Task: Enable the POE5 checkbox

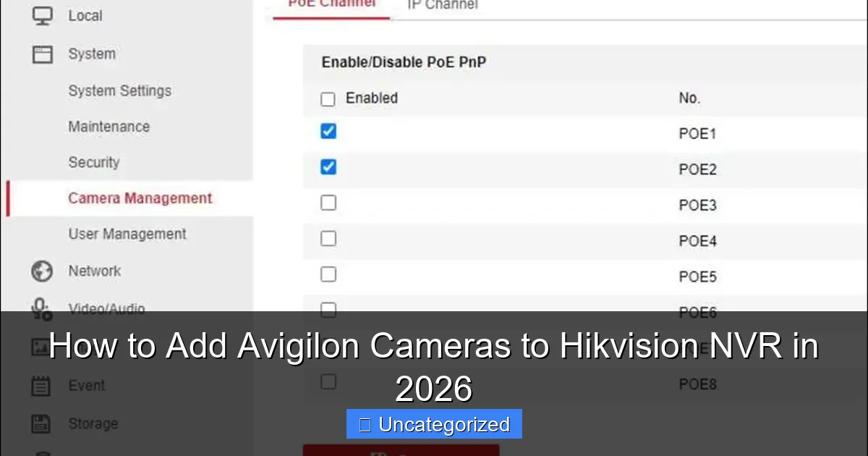Action: 328,274
